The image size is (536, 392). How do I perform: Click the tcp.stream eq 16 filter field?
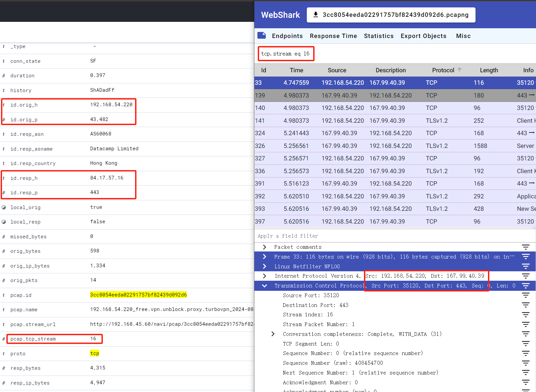286,54
